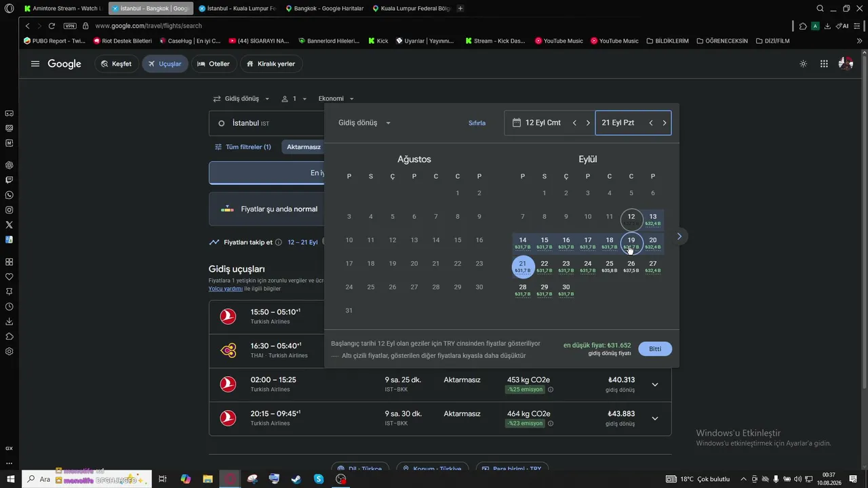Open the Opera easy setup menu icon

click(858, 26)
